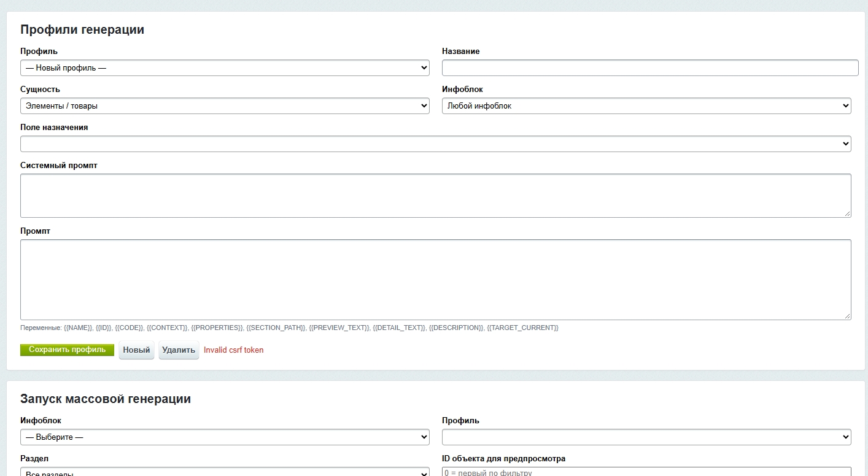Viewport: 868px width, 476px height.
Task: Focus the Системный промпт text area
Action: 436,196
